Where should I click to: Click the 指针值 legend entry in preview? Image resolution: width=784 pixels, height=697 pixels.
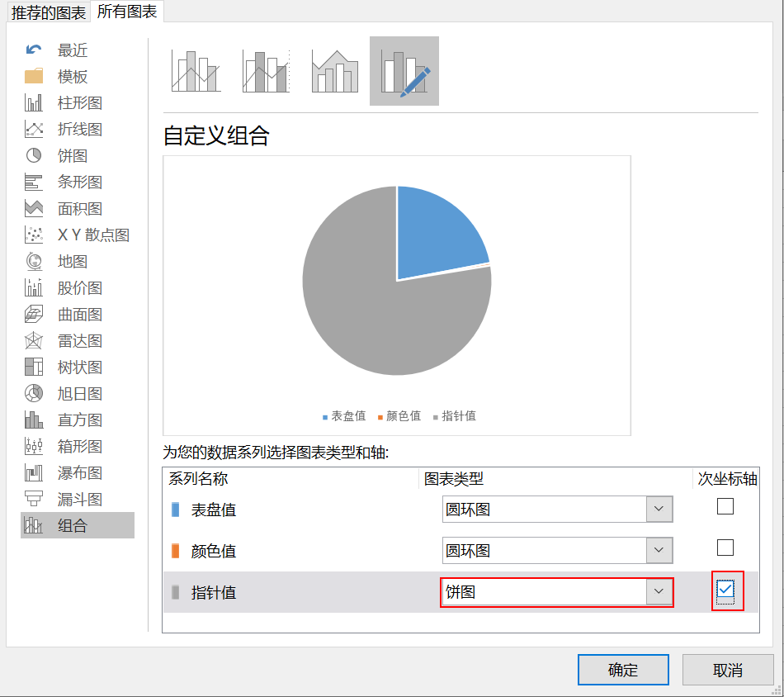[x=455, y=416]
